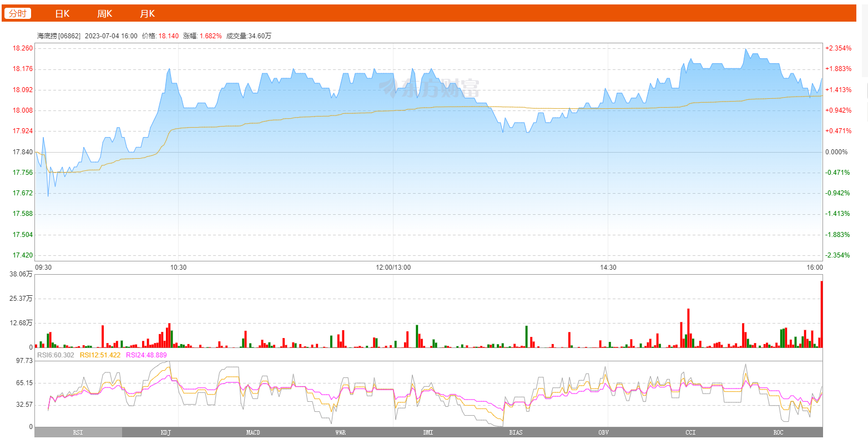
Task: Open the 周K weekly candlestick tab
Action: point(104,14)
